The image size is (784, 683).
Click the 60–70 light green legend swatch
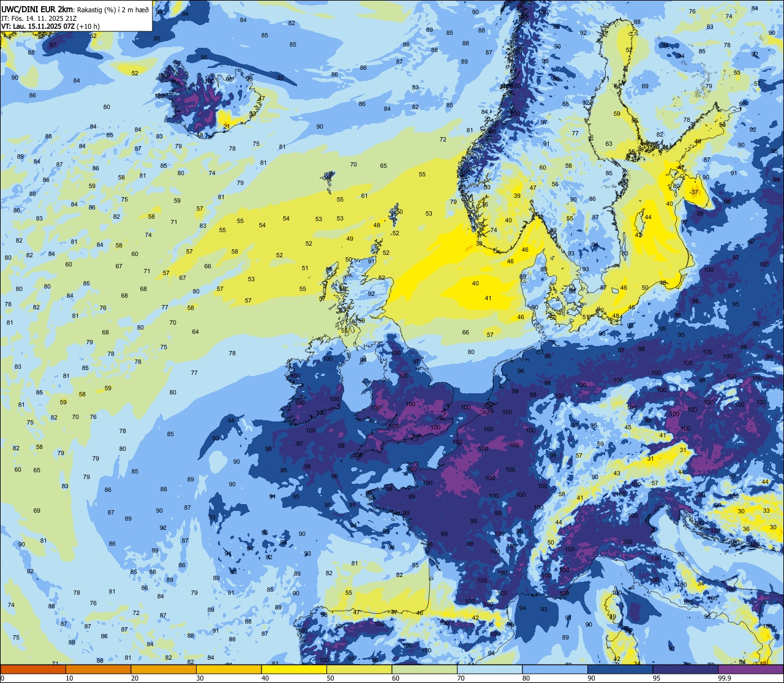[424, 669]
